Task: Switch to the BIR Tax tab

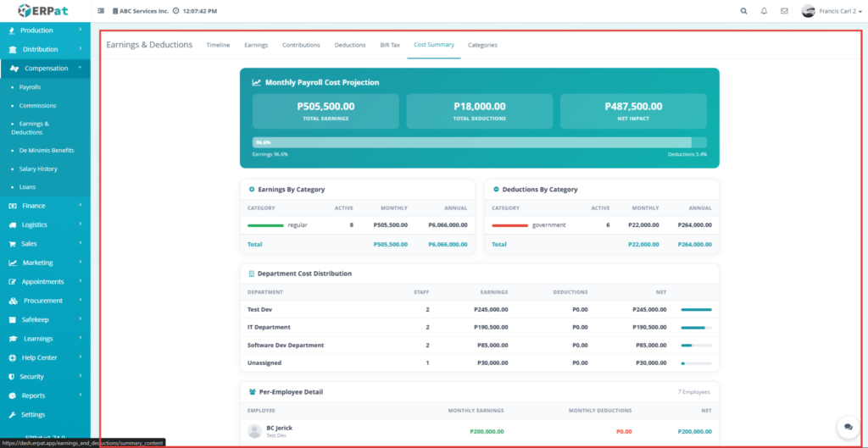Action: [x=390, y=45]
